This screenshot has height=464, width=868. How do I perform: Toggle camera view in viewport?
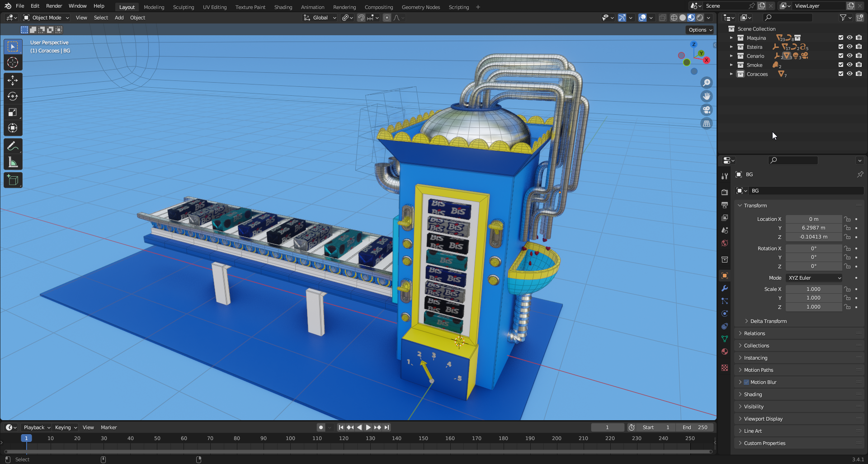[x=707, y=110]
